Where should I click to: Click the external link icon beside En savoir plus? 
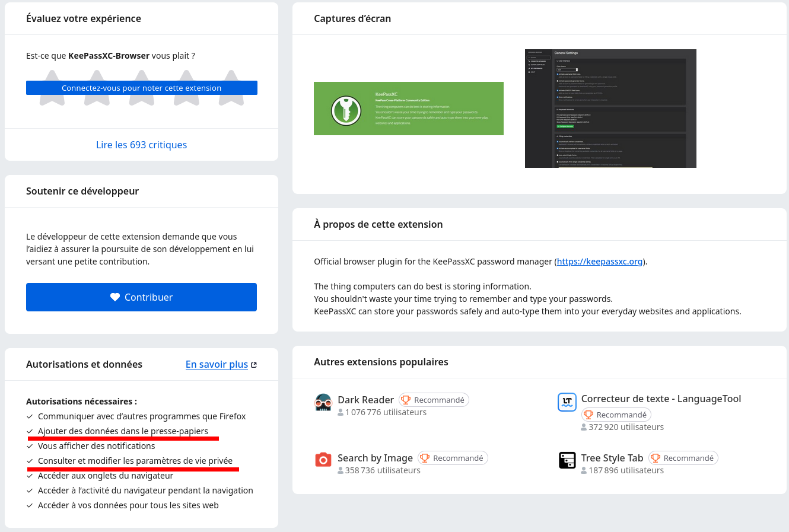click(254, 365)
